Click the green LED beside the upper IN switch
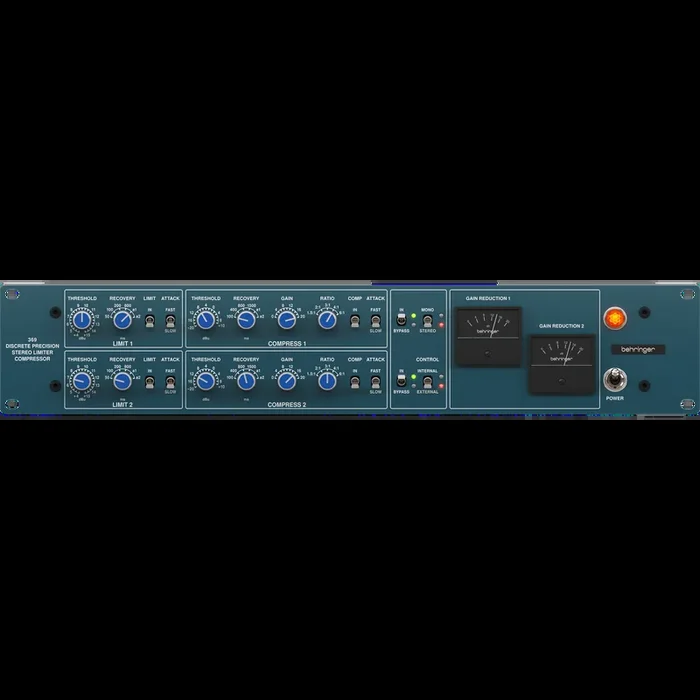 (x=414, y=316)
